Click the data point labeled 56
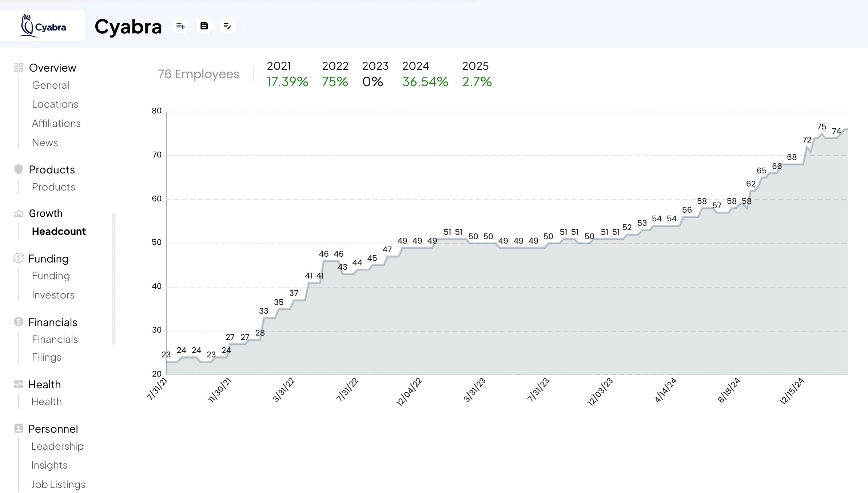This screenshot has width=868, height=493. coord(687,210)
